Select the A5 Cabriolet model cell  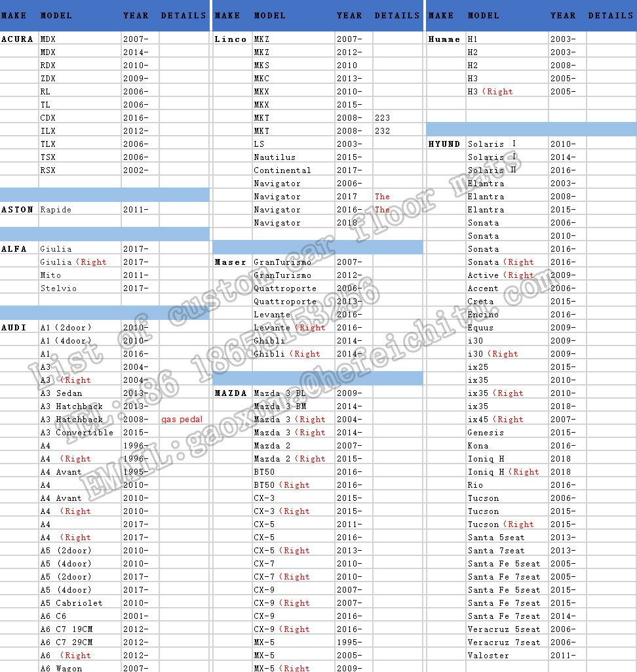tap(80, 603)
